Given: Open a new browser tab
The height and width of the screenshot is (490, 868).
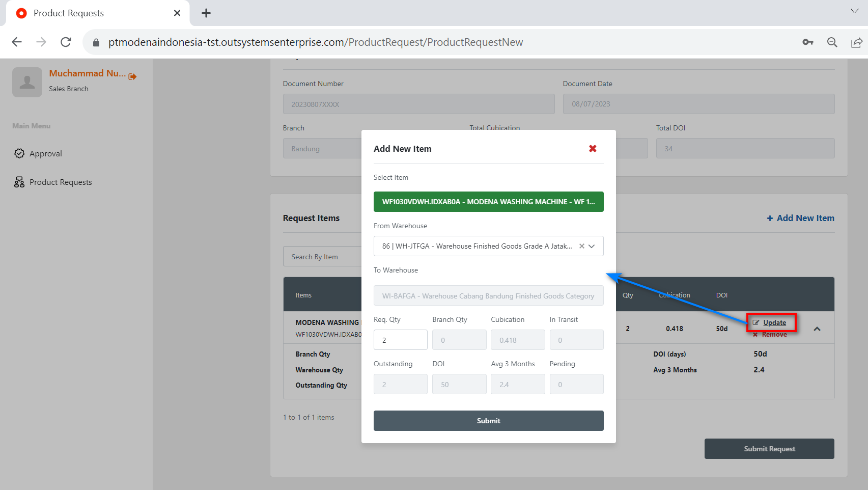Looking at the screenshot, I should pyautogui.click(x=206, y=13).
